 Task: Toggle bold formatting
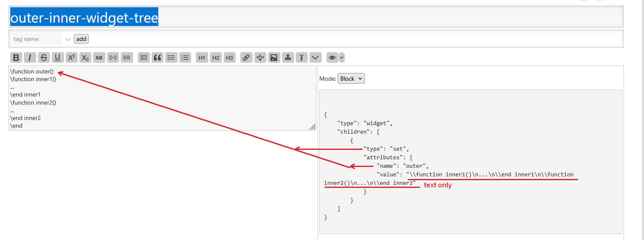tap(16, 58)
